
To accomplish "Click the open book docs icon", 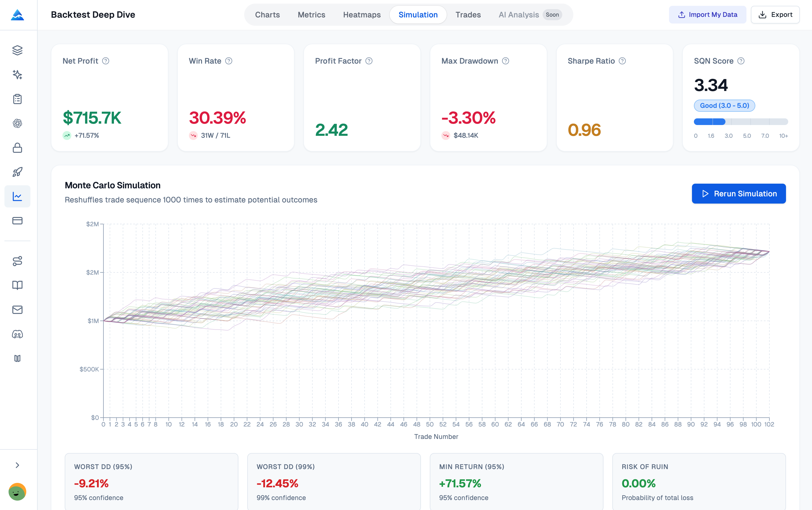I will coord(17,285).
